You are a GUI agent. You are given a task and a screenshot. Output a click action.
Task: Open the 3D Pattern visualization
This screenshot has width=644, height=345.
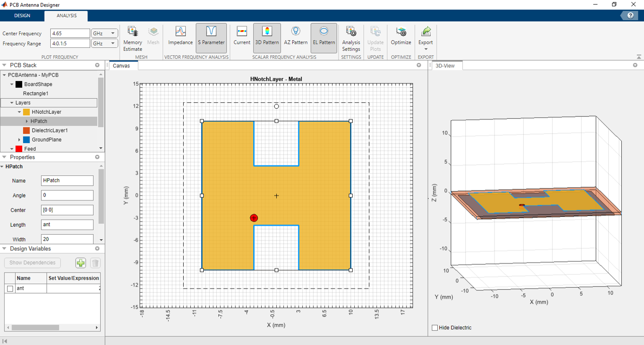coord(267,37)
